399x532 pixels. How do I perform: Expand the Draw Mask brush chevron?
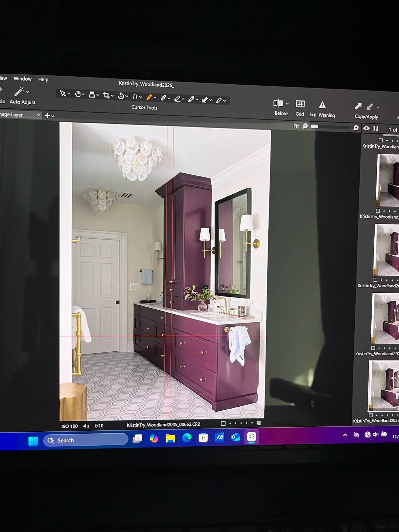pos(155,98)
